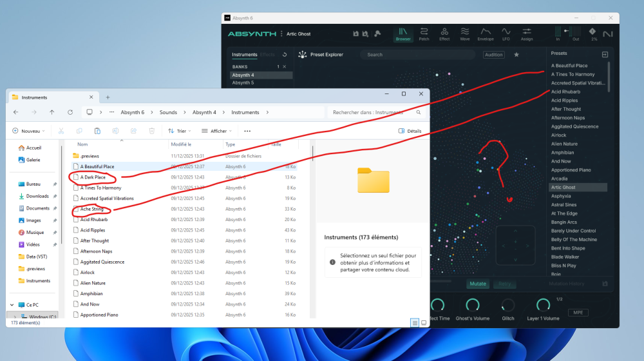Go up one folder in File Explorer

click(52, 112)
